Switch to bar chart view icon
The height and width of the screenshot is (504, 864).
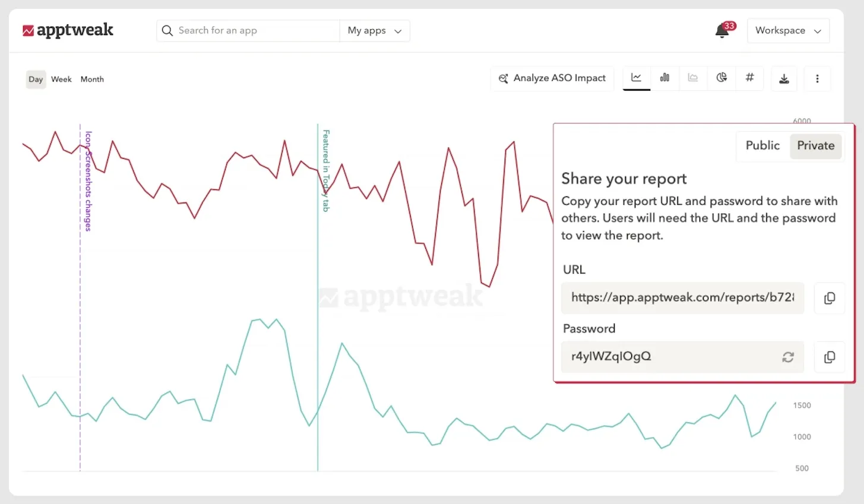point(664,78)
